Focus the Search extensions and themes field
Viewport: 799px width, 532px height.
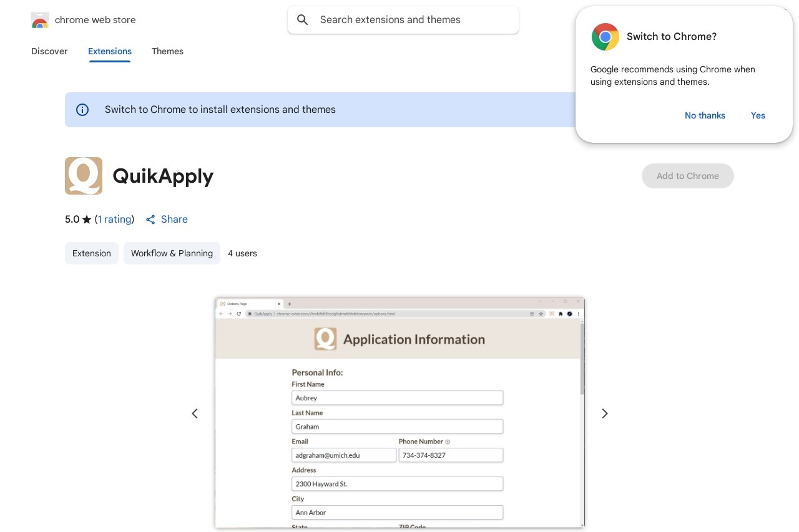pos(403,20)
